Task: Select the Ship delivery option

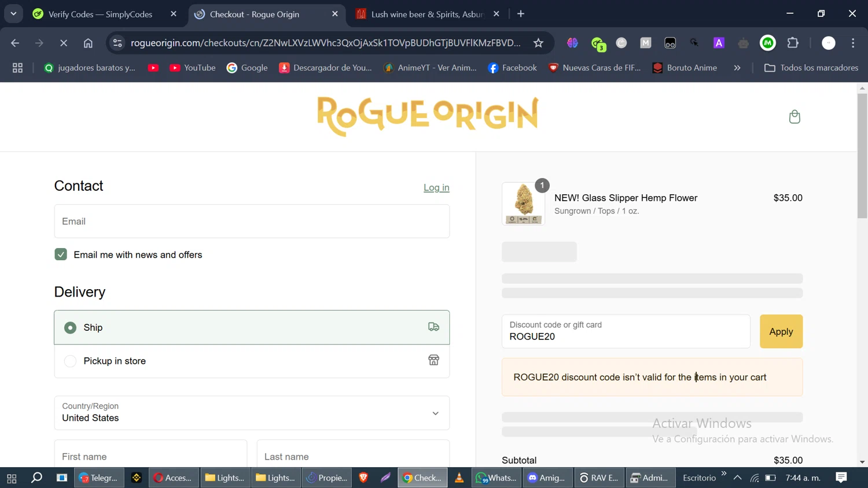Action: [252, 327]
